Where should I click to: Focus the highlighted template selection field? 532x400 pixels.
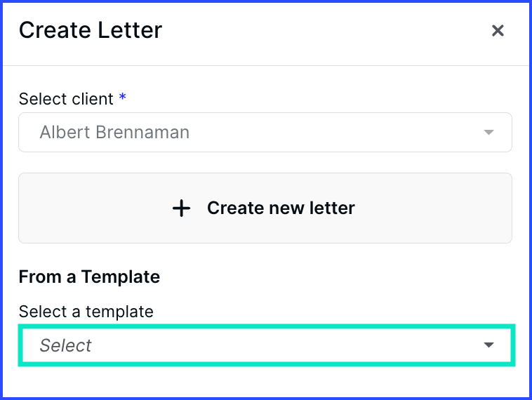[x=267, y=345]
